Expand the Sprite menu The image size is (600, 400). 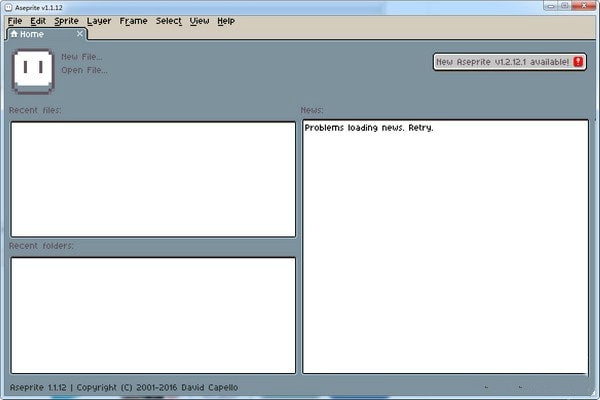click(66, 21)
